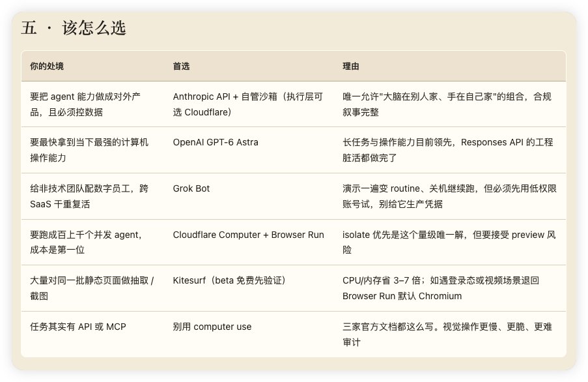Screen dimensions: 588x382
Task: Click the 别用 computer use cell
Action: [212, 327]
